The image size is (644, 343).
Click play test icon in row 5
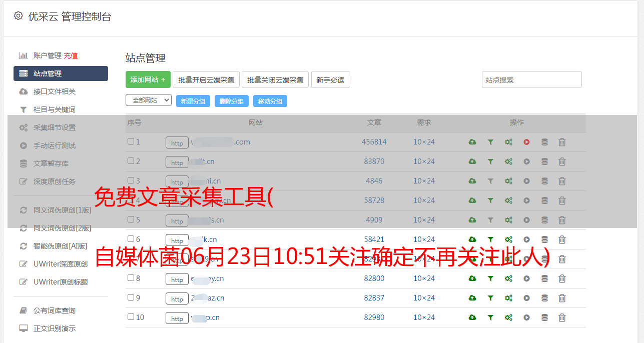coord(526,220)
